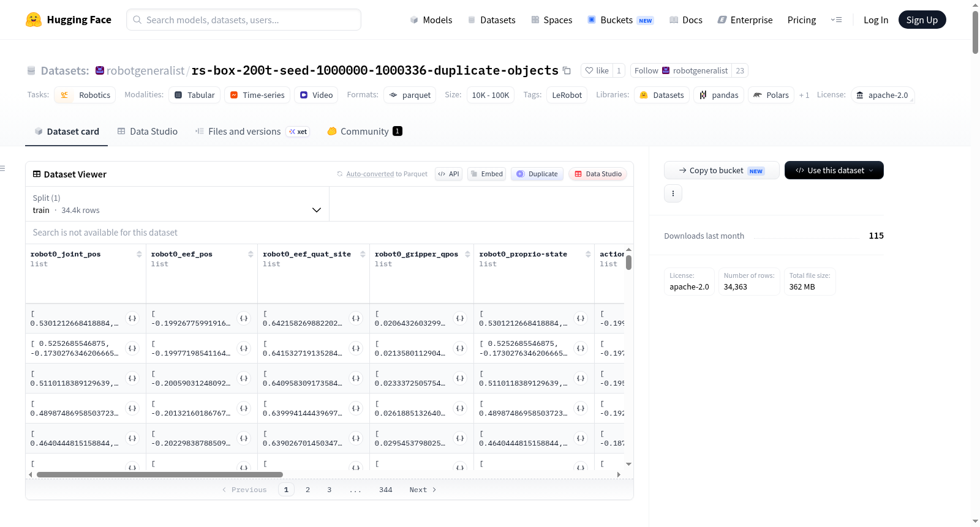Switch to the Data Studio tab
980x527 pixels.
[148, 131]
